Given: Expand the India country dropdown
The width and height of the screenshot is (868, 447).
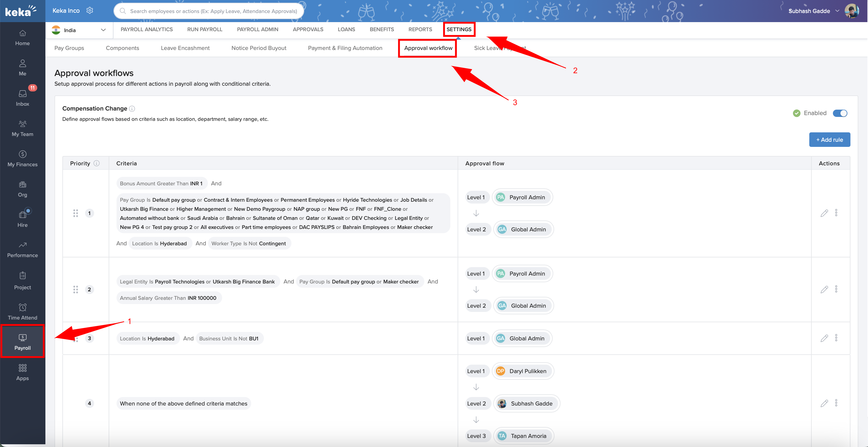Looking at the screenshot, I should pyautogui.click(x=103, y=30).
